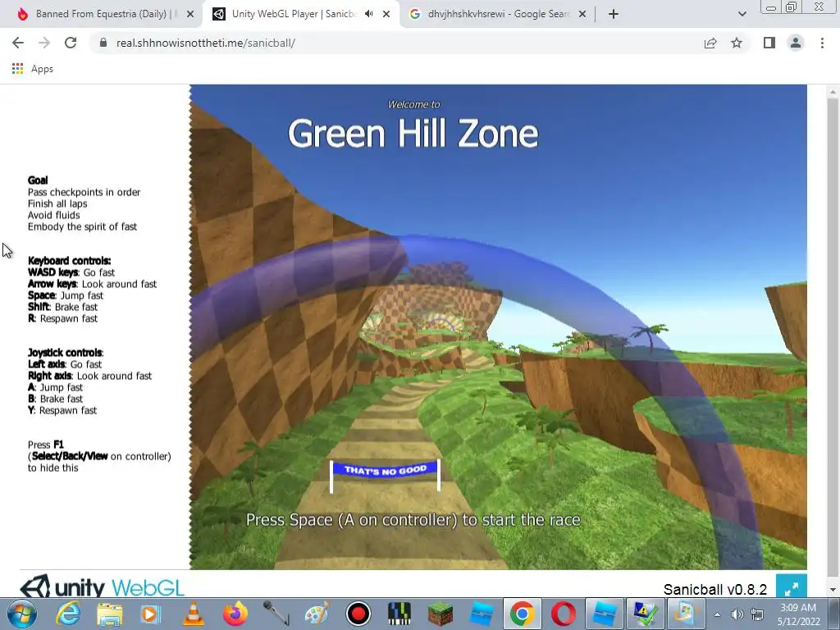This screenshot has width=840, height=630.
Task: Close the Banned From Equestria tab
Action: coord(190,14)
